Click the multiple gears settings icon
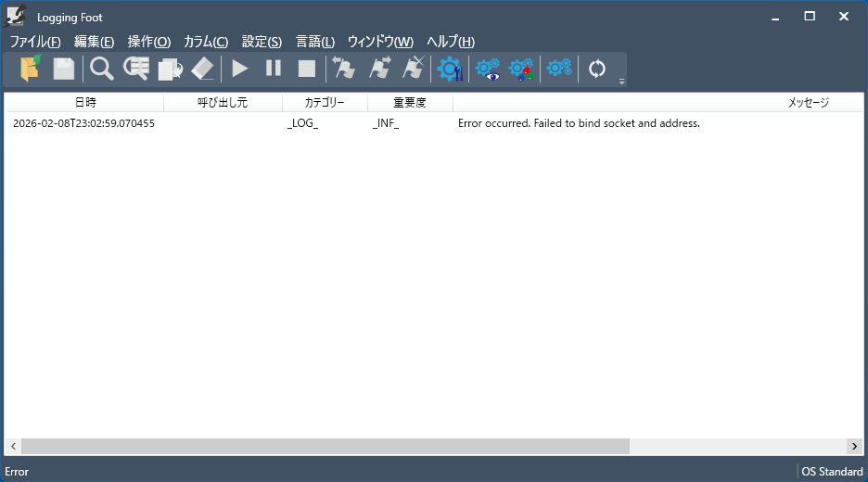This screenshot has width=868, height=482. (x=559, y=69)
